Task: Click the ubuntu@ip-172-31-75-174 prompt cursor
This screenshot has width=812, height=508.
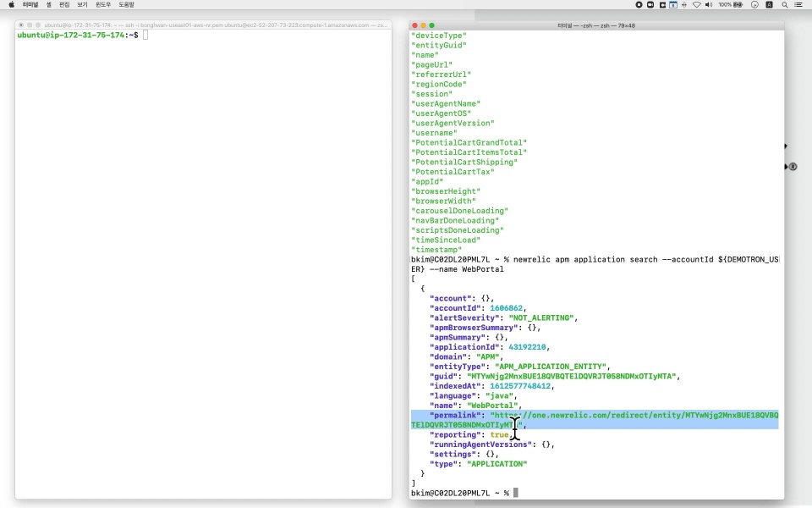Action: coord(145,36)
